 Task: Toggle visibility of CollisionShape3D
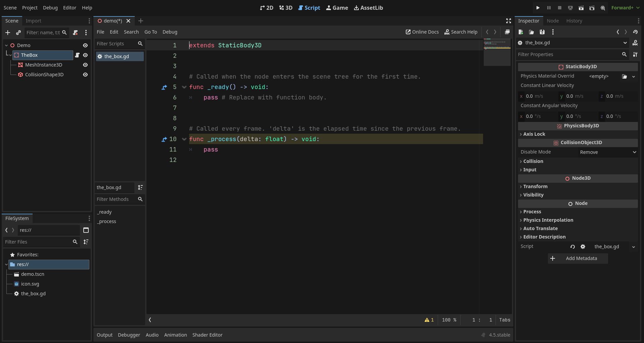click(x=85, y=75)
